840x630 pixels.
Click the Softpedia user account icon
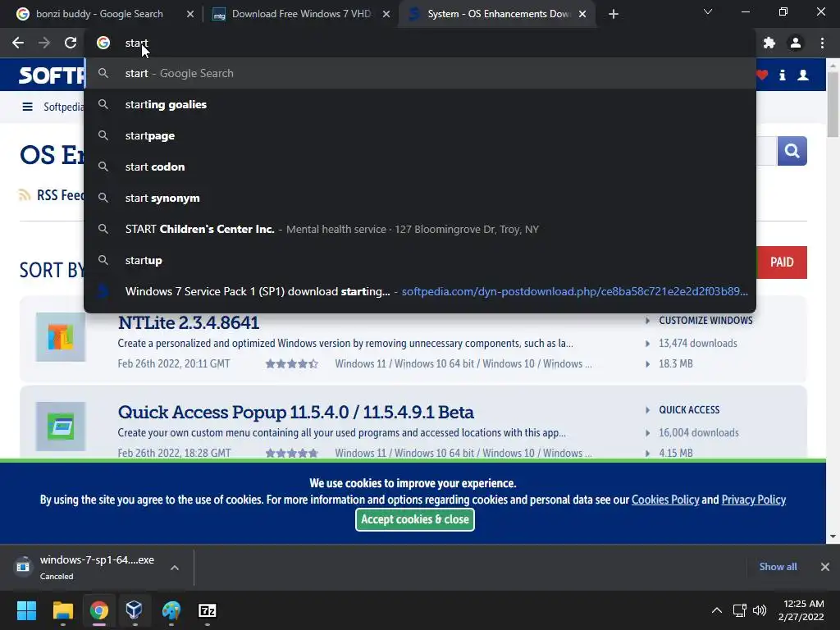coord(803,75)
